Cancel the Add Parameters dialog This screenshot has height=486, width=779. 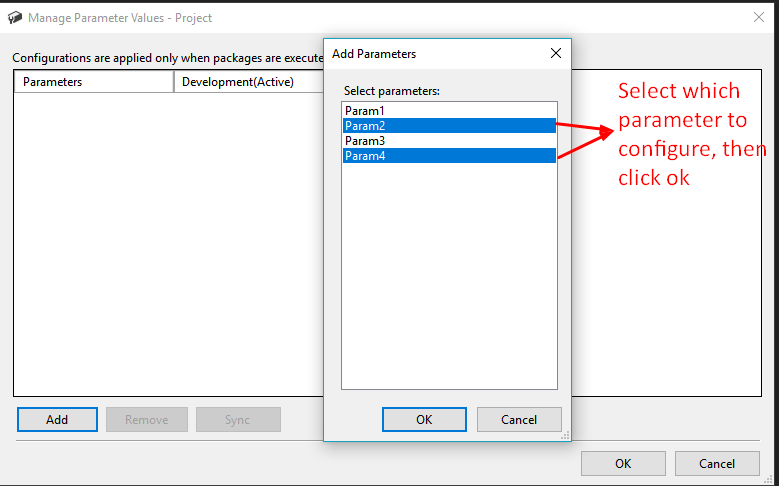pos(519,420)
